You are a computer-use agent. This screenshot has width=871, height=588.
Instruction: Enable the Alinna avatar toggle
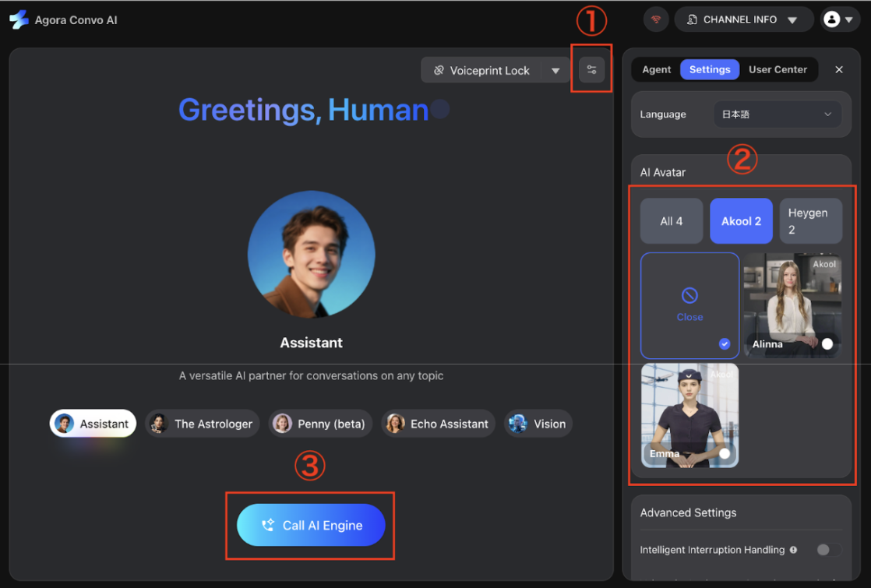pyautogui.click(x=827, y=343)
